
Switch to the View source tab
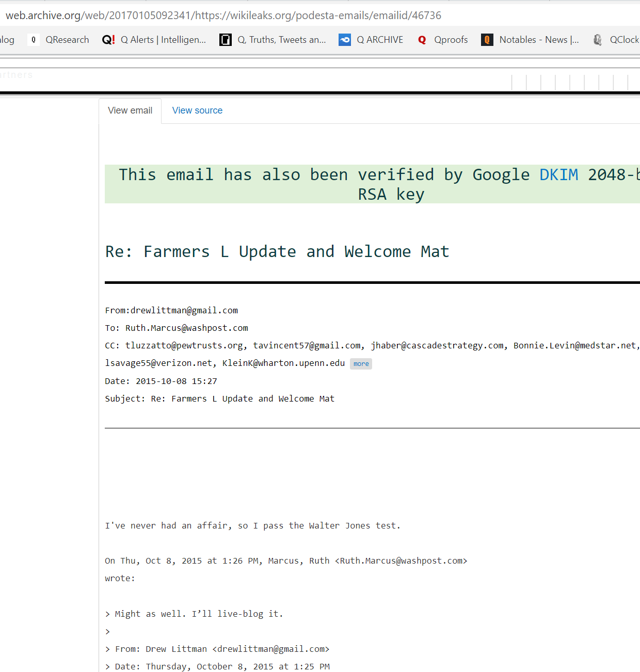[x=197, y=110]
